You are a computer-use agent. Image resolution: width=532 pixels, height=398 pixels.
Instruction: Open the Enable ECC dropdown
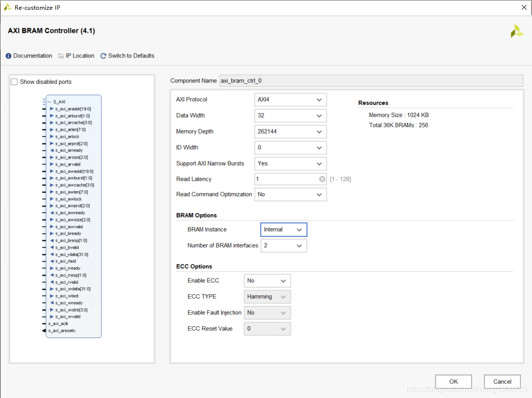(267, 281)
